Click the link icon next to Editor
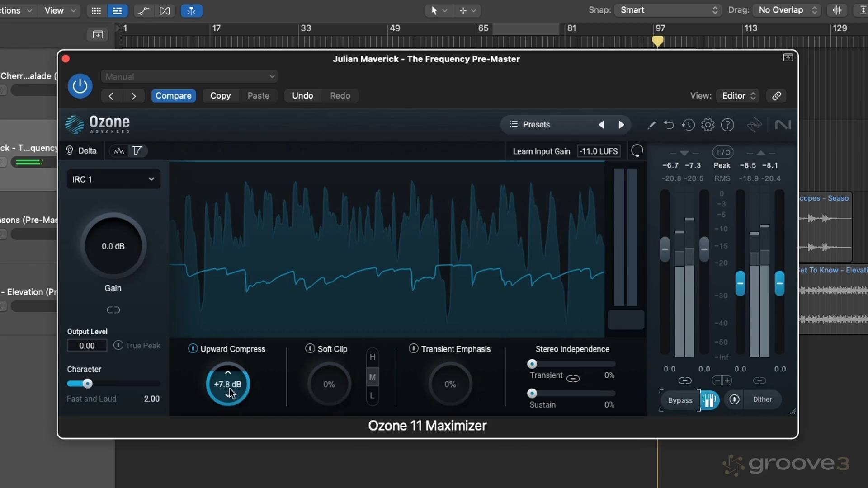 coord(776,96)
